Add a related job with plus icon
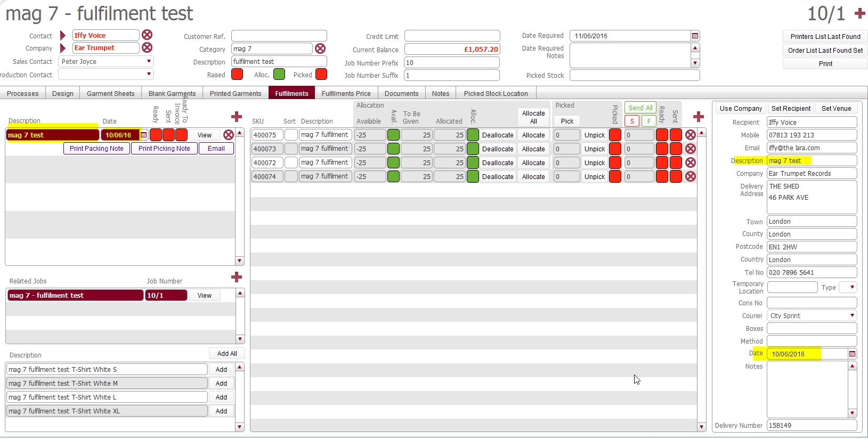868x439 pixels. pyautogui.click(x=237, y=277)
